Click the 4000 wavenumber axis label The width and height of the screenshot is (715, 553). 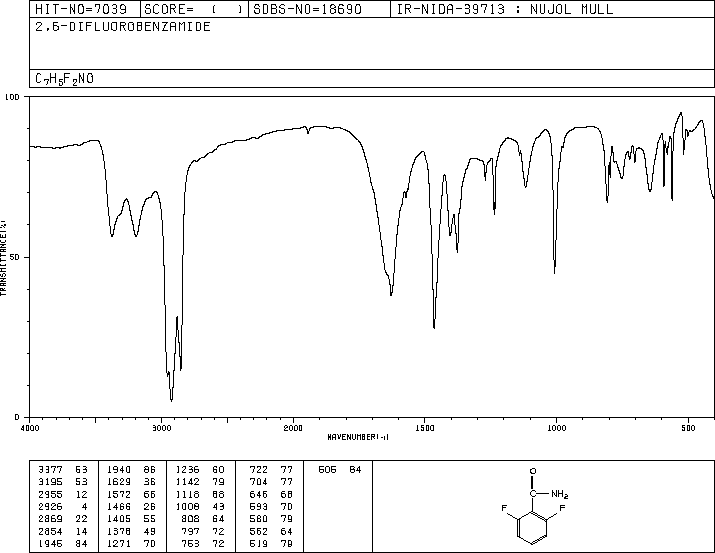[30, 428]
